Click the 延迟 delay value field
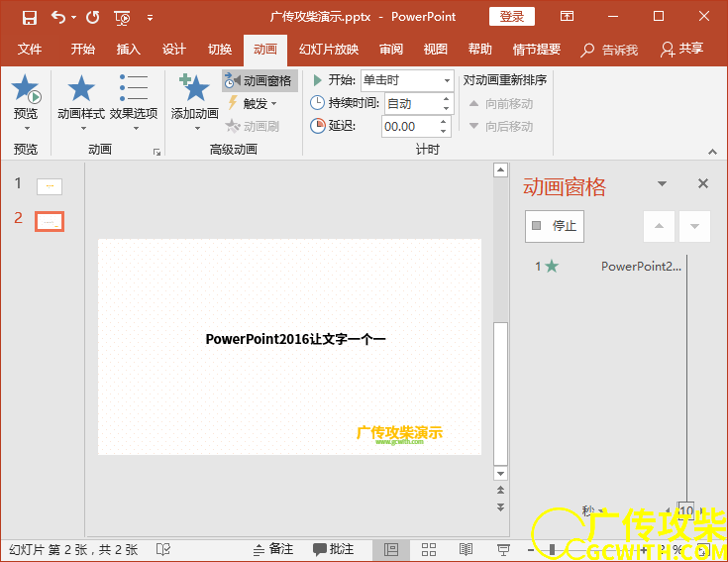This screenshot has height=562, width=728. coord(409,126)
